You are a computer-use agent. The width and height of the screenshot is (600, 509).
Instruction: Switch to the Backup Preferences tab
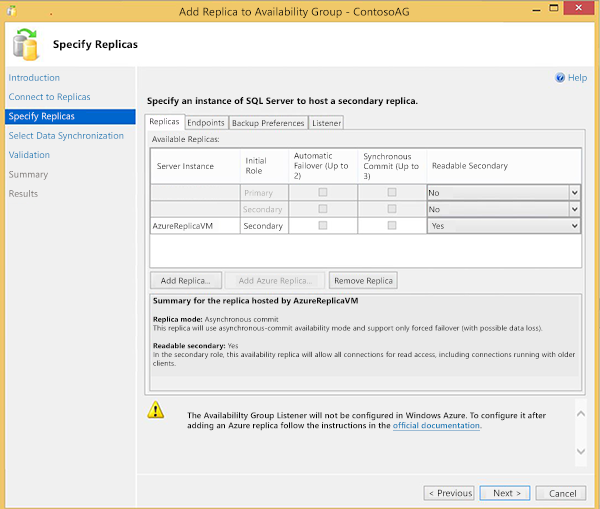[x=268, y=123]
